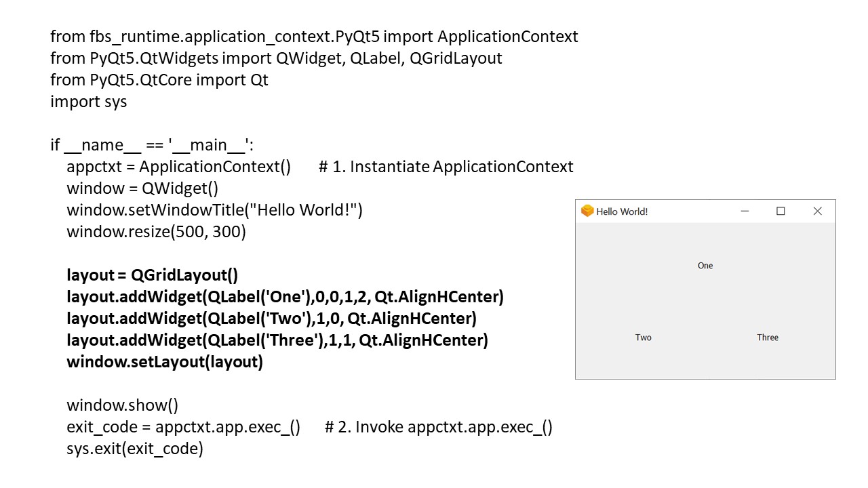Click the addWidget line for QLabel('Three')
The image size is (868, 488).
click(x=277, y=340)
